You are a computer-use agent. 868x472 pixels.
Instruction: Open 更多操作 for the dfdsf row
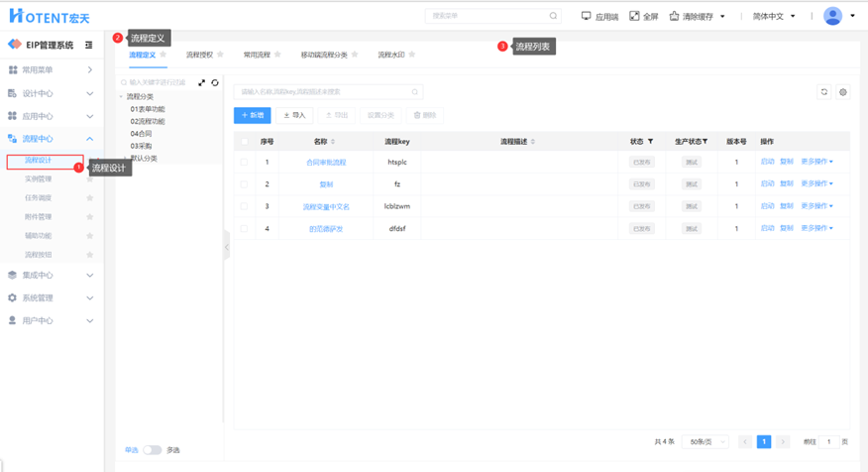(816, 228)
